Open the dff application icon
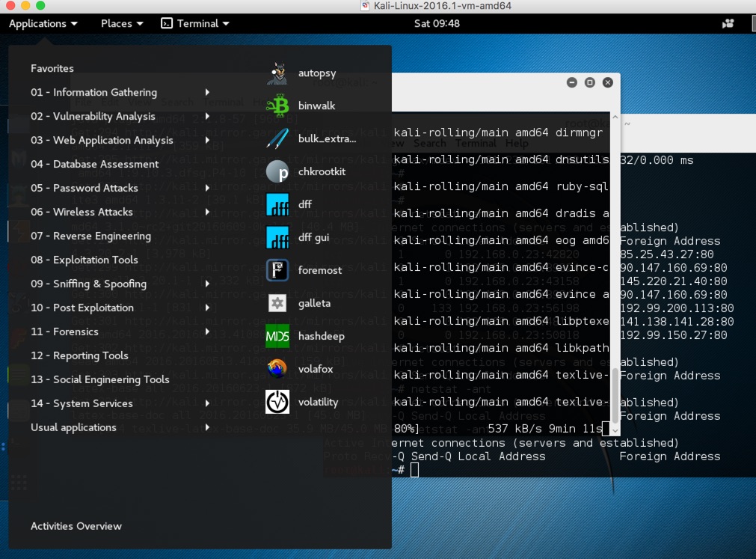 point(277,204)
